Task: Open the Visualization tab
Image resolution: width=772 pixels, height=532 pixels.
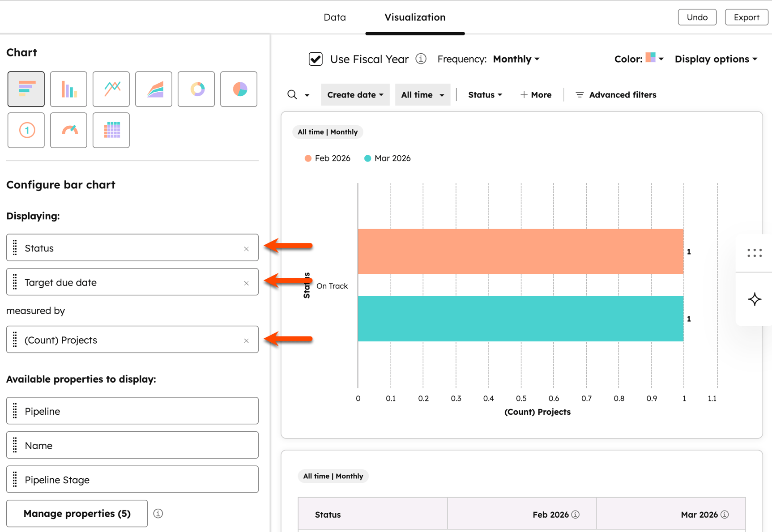Action: pos(415,17)
